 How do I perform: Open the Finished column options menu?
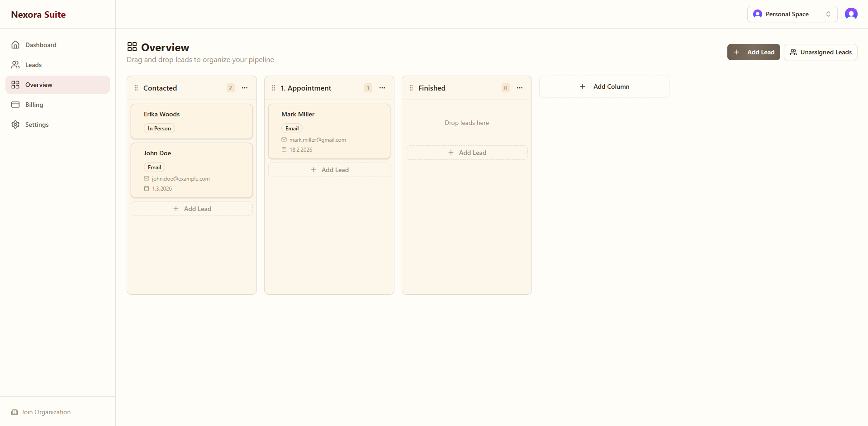pyautogui.click(x=519, y=88)
